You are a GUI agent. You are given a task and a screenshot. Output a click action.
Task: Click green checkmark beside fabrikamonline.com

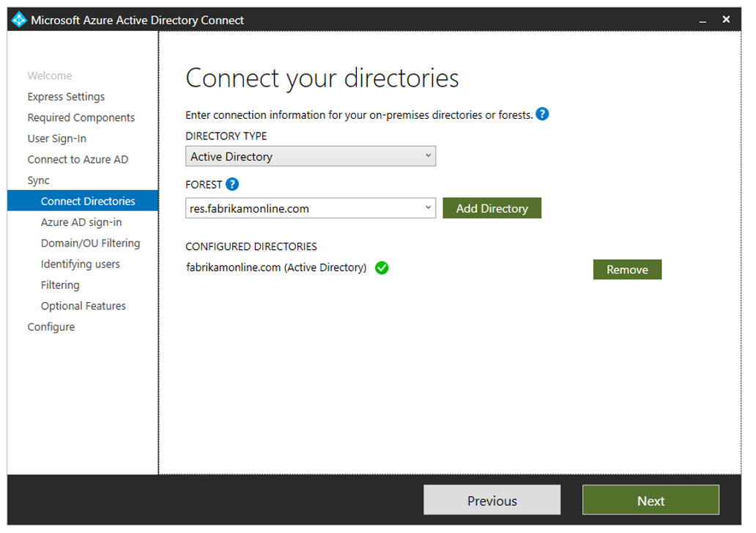tap(382, 268)
